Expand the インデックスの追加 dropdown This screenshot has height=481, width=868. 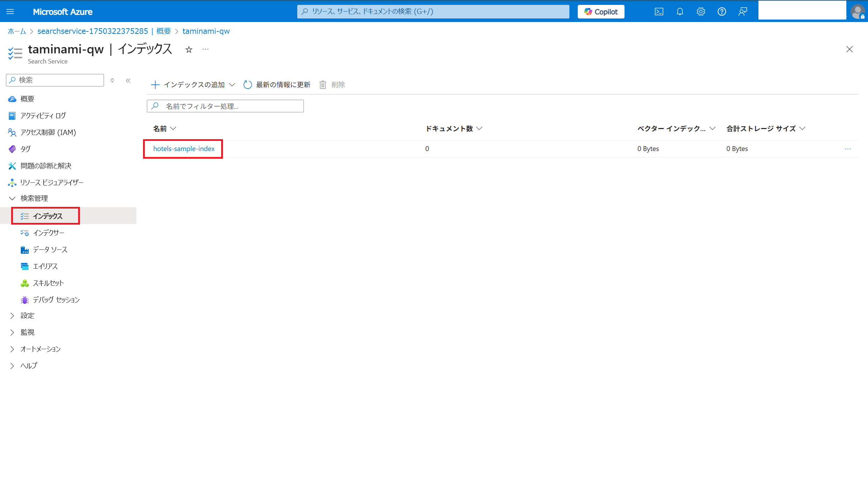232,85
